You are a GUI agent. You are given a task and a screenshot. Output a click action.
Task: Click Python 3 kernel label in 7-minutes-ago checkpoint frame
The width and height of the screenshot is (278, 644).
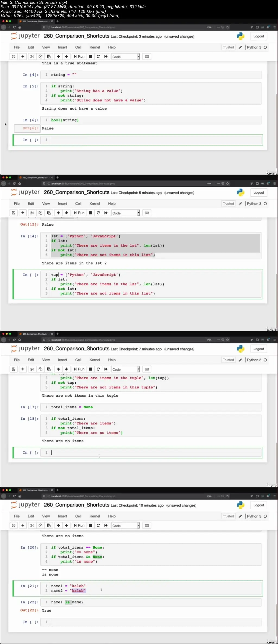coord(254,360)
